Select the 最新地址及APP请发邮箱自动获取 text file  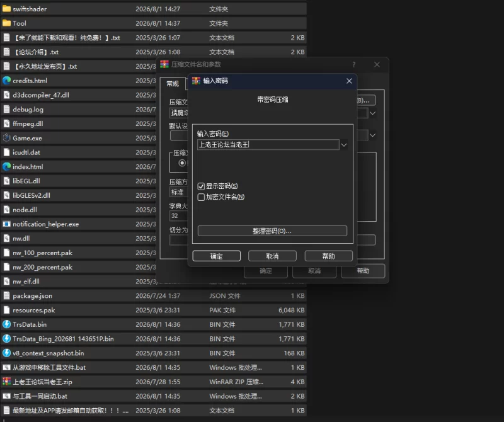pos(71,411)
